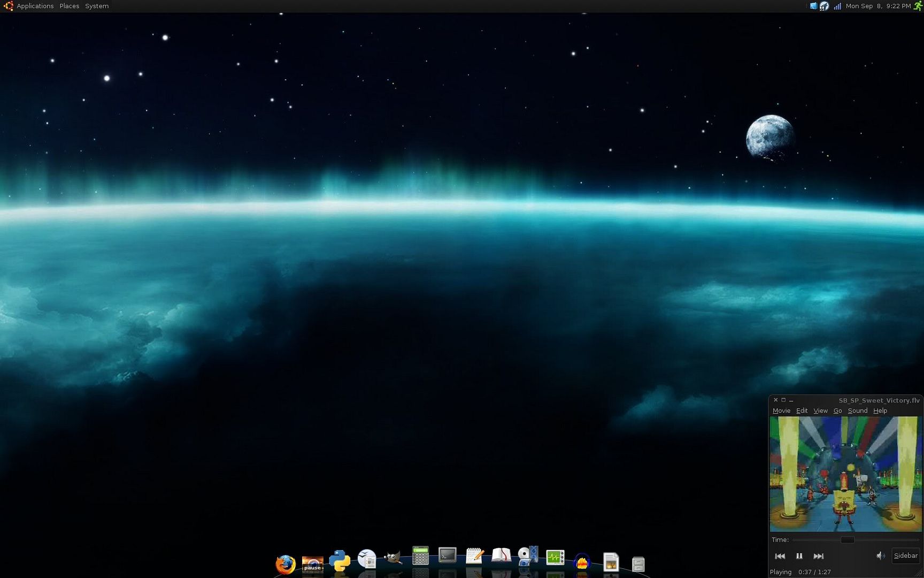This screenshot has width=924, height=578.
Task: Open the System Monitor dock icon
Action: pyautogui.click(x=555, y=558)
